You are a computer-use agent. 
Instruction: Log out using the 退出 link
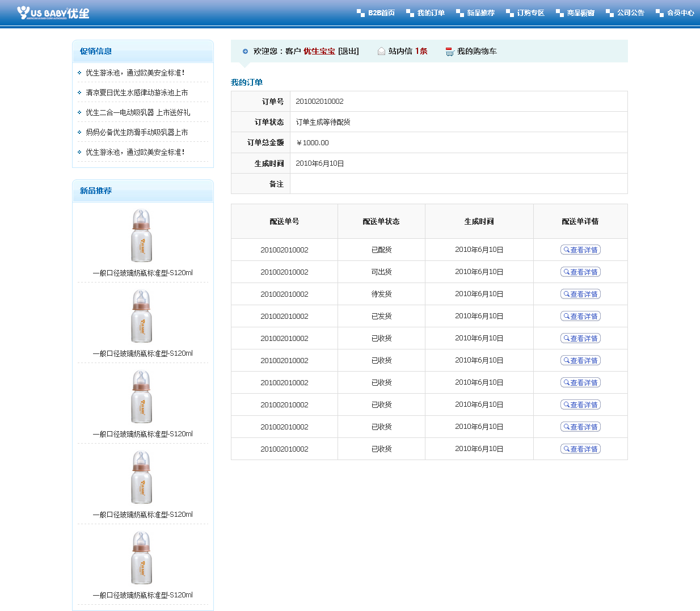click(x=348, y=51)
